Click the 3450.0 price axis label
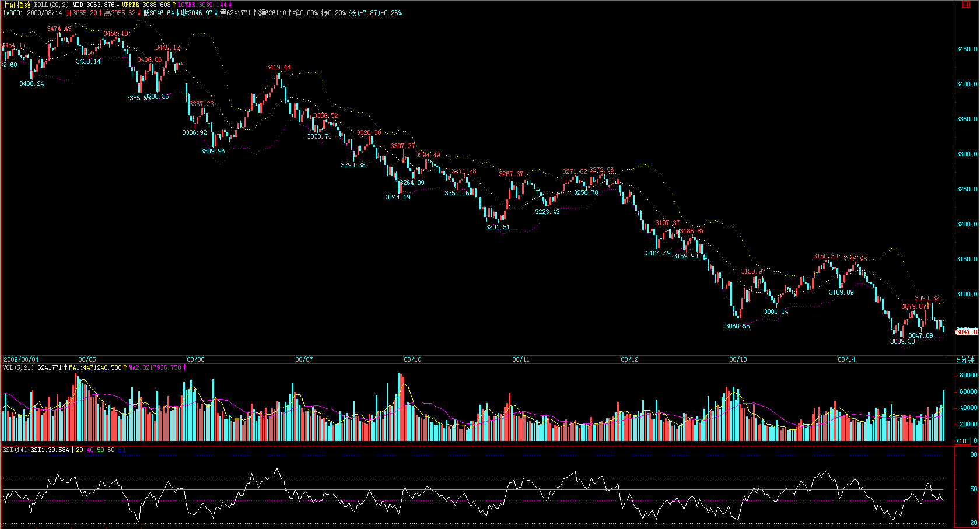The height and width of the screenshot is (529, 980). pyautogui.click(x=967, y=49)
